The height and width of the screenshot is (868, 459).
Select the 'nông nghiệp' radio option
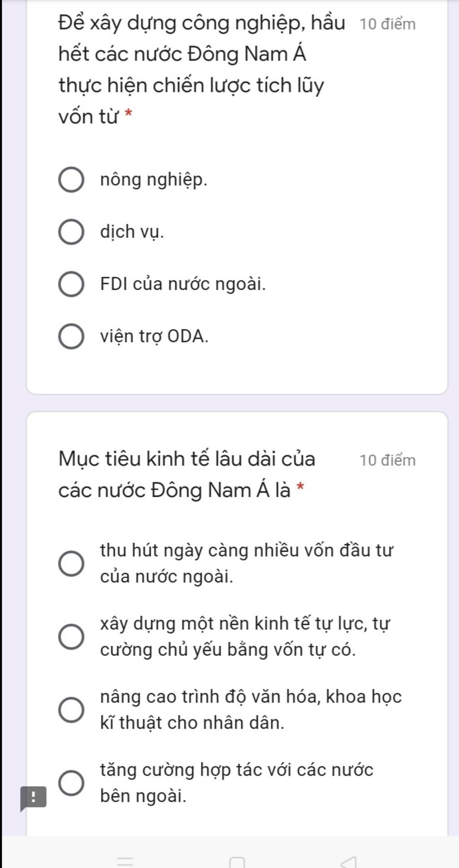coord(71,180)
